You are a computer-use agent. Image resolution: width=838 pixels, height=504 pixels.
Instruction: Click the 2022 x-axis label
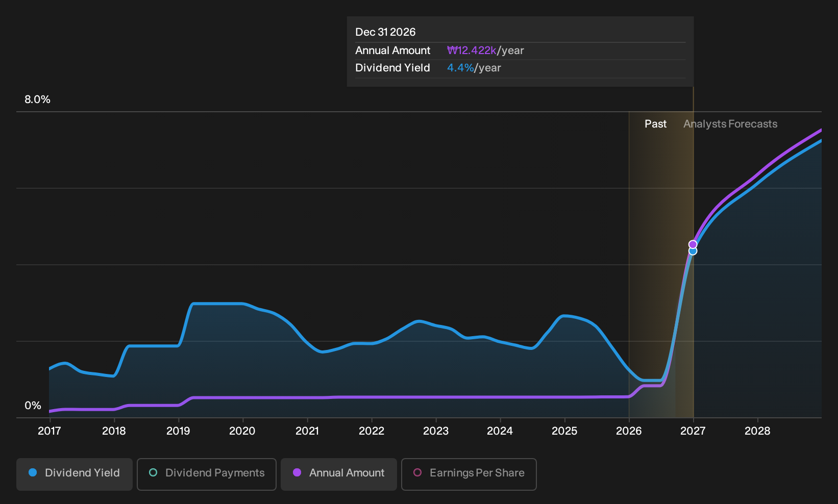tap(372, 431)
